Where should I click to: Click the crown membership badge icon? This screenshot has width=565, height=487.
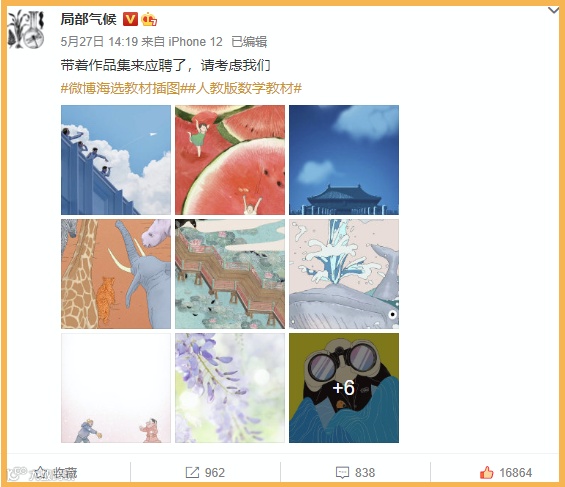149,19
